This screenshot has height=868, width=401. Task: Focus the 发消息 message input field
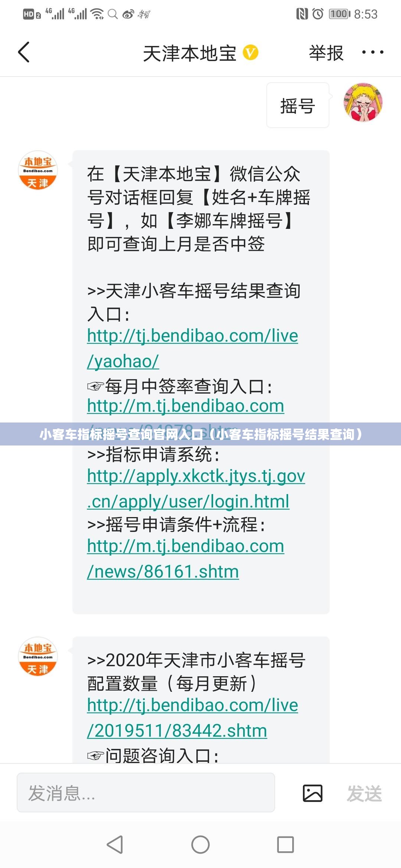click(146, 793)
